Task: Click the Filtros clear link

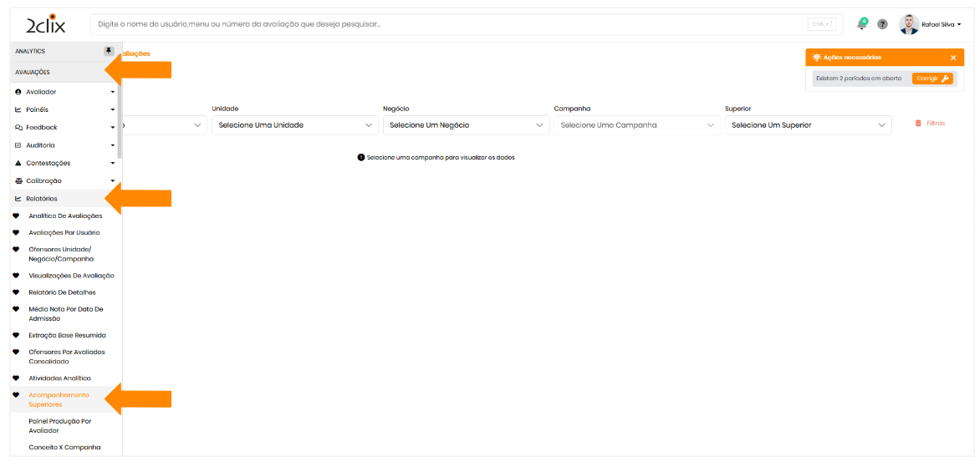Action: point(930,123)
